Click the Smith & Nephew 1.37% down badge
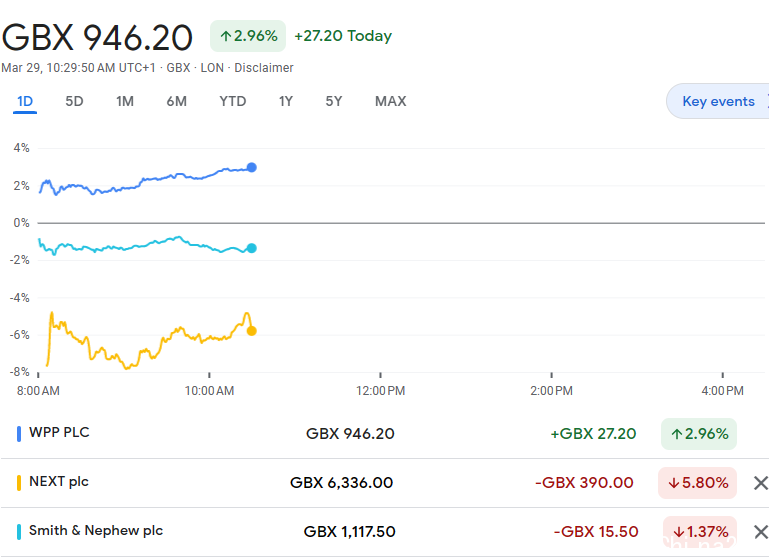The height and width of the screenshot is (558, 769). [700, 532]
